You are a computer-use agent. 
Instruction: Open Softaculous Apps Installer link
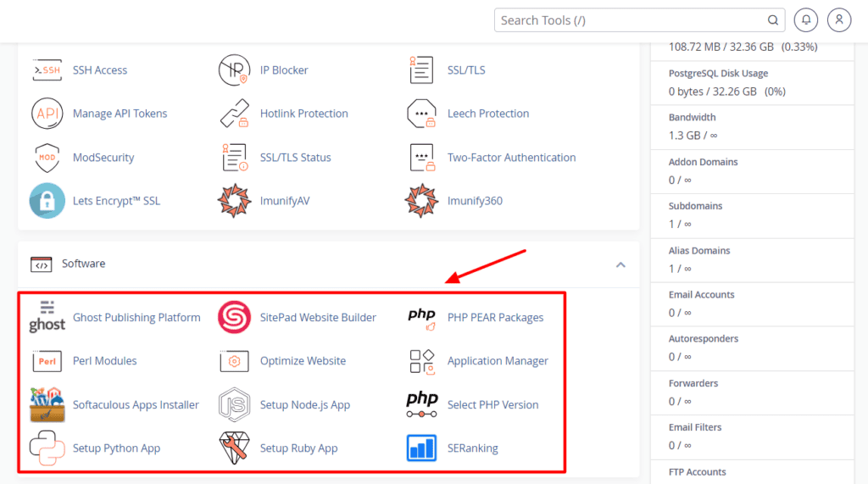pos(136,405)
